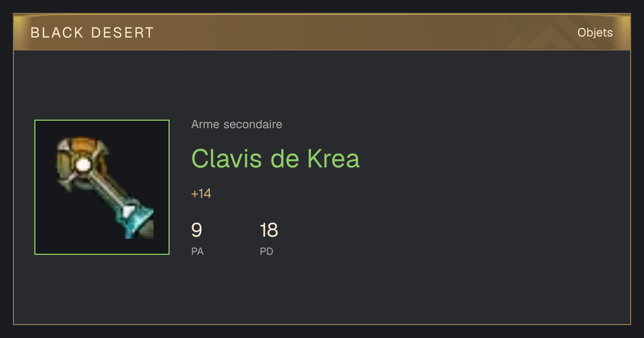Click the PD value 18
The height and width of the screenshot is (338, 644).
[x=269, y=230]
